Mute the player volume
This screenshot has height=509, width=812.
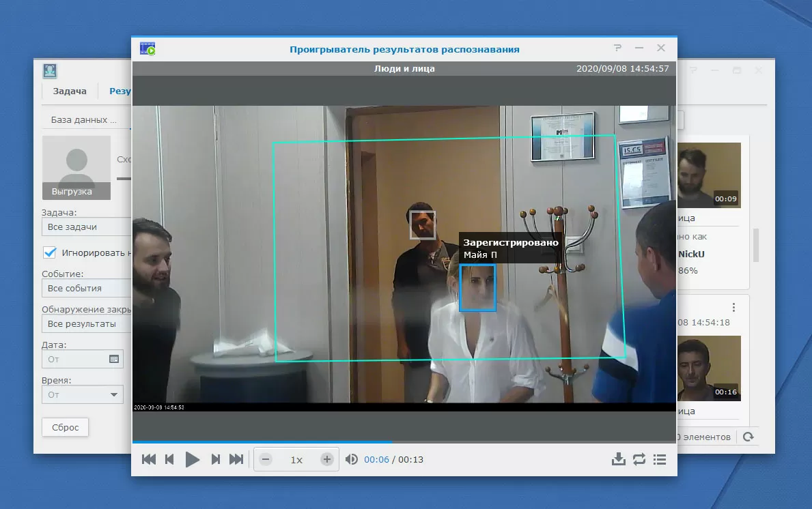352,459
